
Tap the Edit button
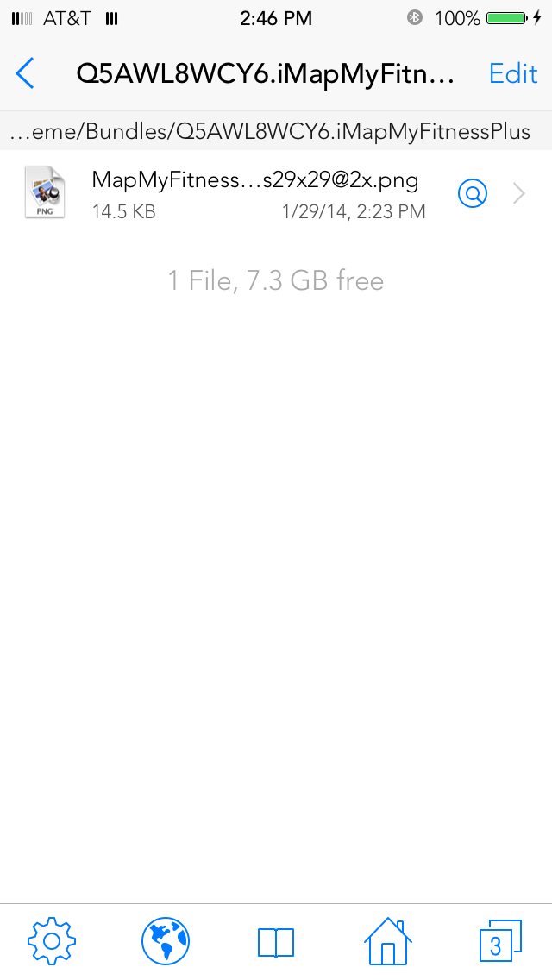click(512, 73)
